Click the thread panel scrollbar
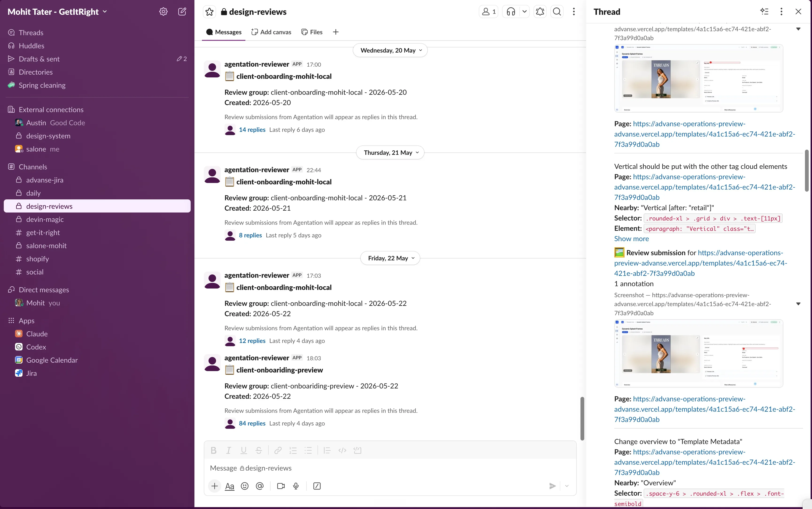Image resolution: width=812 pixels, height=509 pixels. pyautogui.click(x=807, y=171)
